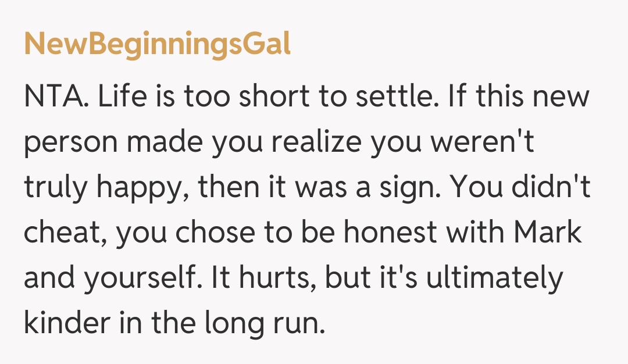
Task: Click the name "Mark" in the comment
Action: [549, 233]
